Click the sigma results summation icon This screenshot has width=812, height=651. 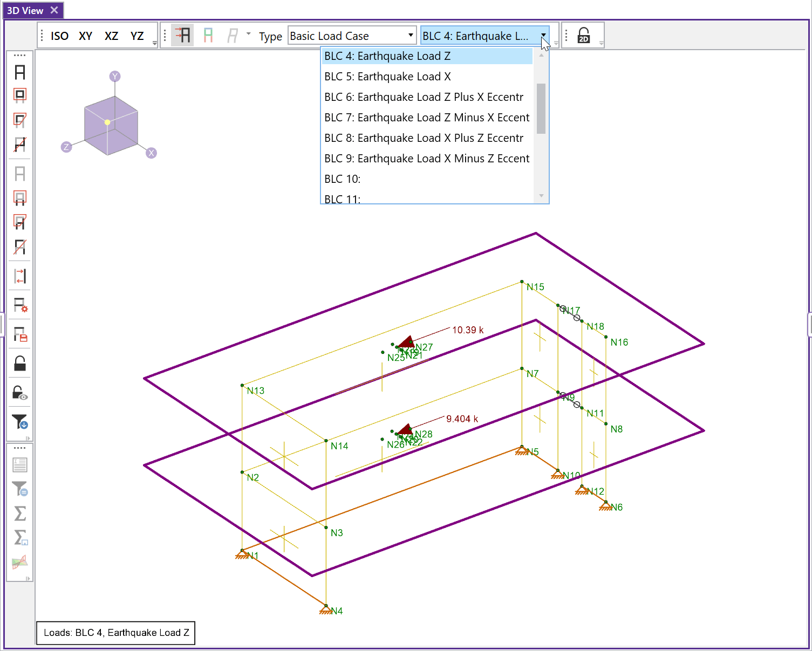(x=19, y=513)
